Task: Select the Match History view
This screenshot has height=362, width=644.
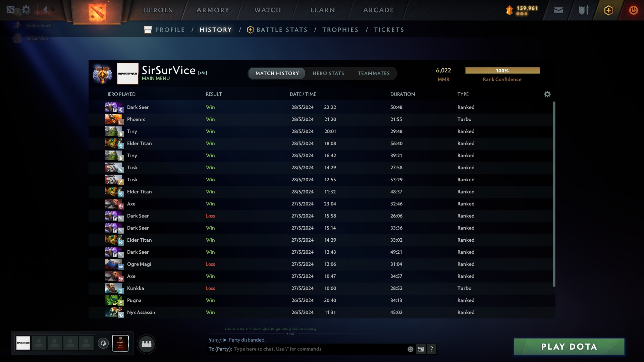Action: (277, 73)
